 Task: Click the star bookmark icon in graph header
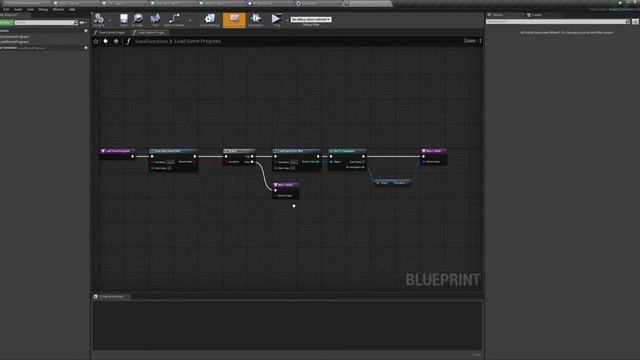click(96, 41)
